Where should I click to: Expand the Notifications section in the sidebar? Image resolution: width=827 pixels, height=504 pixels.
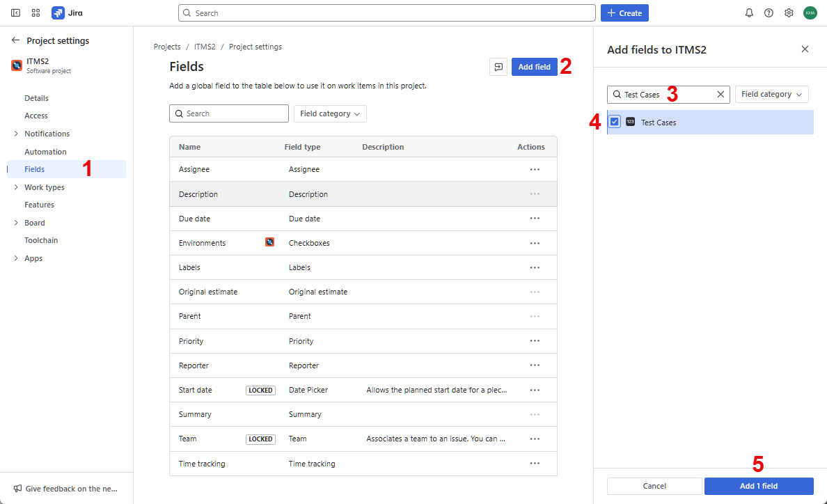point(16,134)
